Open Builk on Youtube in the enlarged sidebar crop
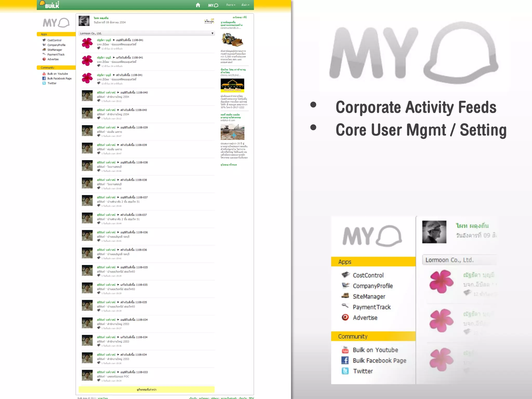This screenshot has width=532, height=399. point(375,350)
